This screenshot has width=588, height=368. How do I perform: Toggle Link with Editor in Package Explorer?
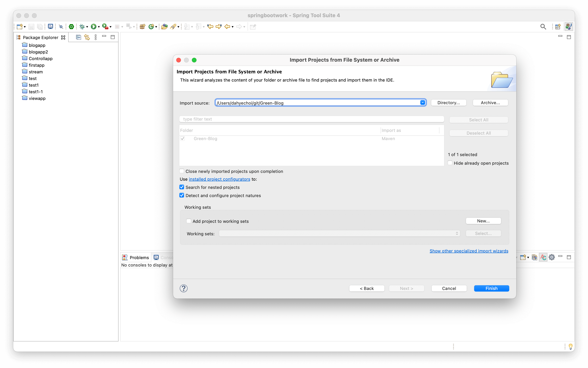87,37
